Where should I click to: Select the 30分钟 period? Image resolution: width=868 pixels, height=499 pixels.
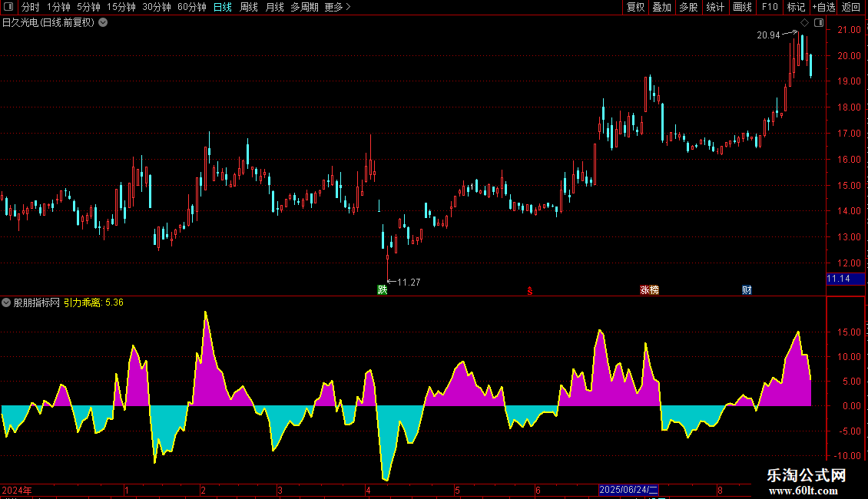coord(157,7)
